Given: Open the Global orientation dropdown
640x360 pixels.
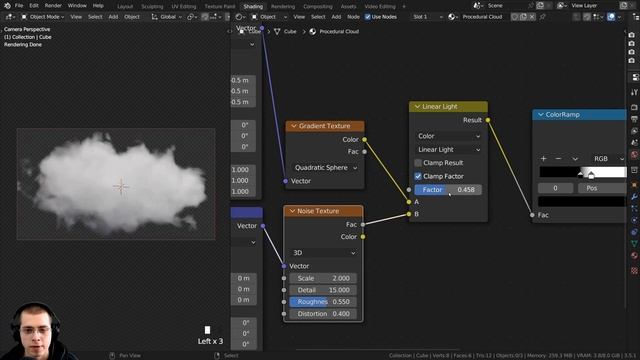Looking at the screenshot, I should 167,17.
